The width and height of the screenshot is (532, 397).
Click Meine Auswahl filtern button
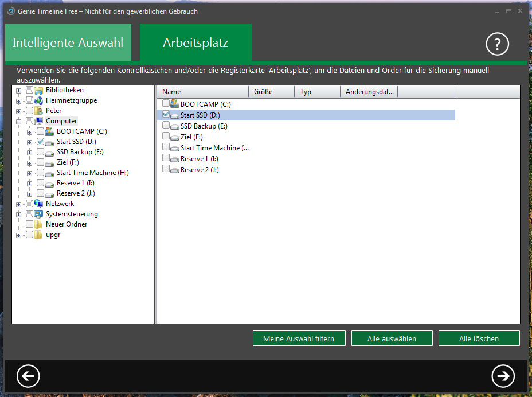299,338
